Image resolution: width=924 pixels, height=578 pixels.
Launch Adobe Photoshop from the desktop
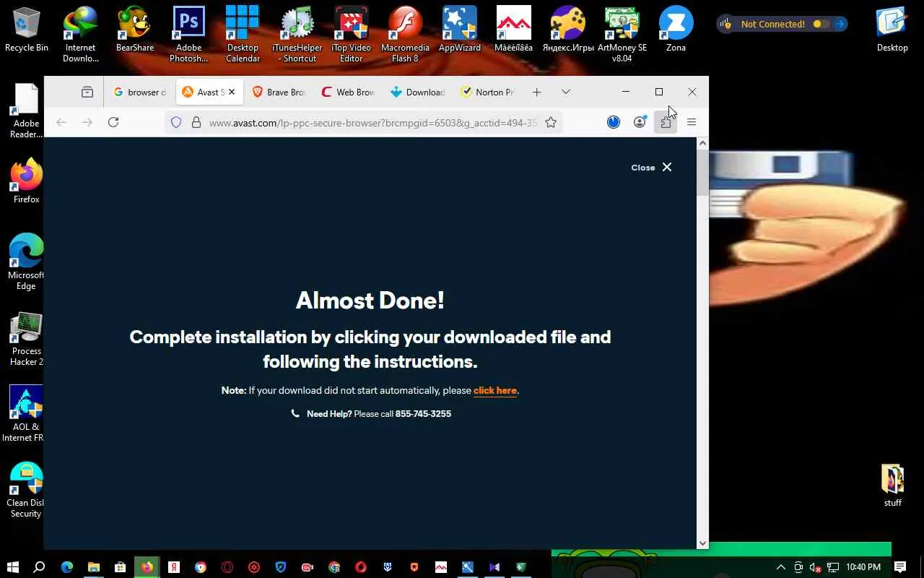click(x=188, y=35)
